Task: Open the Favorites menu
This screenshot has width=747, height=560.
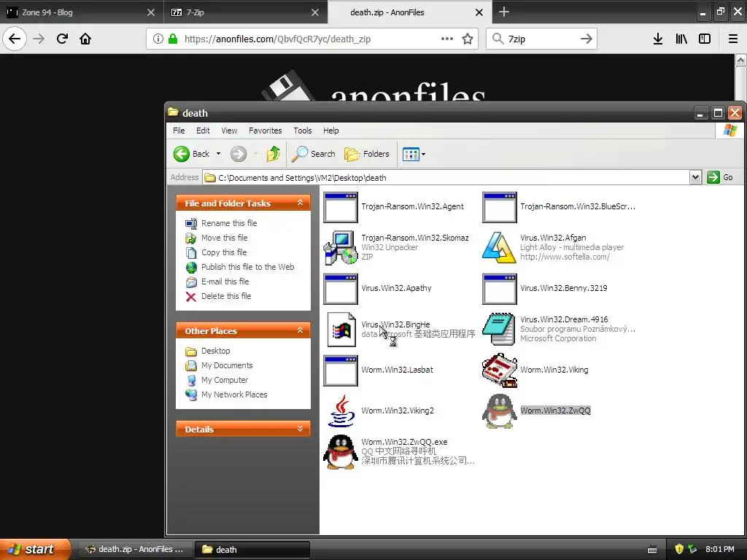Action: click(x=266, y=131)
